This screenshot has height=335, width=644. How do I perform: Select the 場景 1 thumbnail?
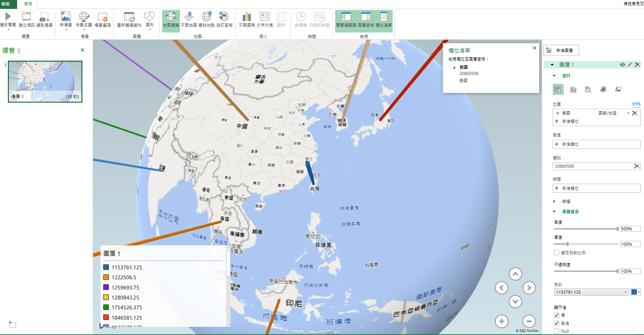click(45, 81)
